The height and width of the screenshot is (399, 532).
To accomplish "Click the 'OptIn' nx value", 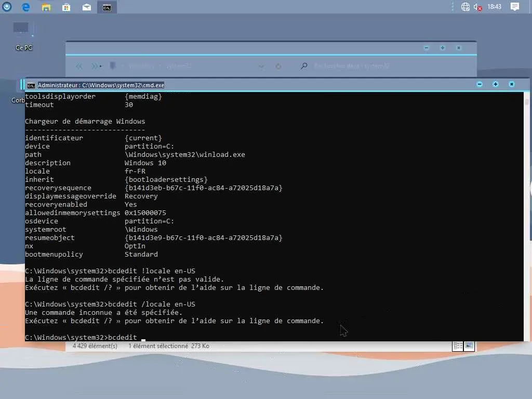I will coord(135,246).
